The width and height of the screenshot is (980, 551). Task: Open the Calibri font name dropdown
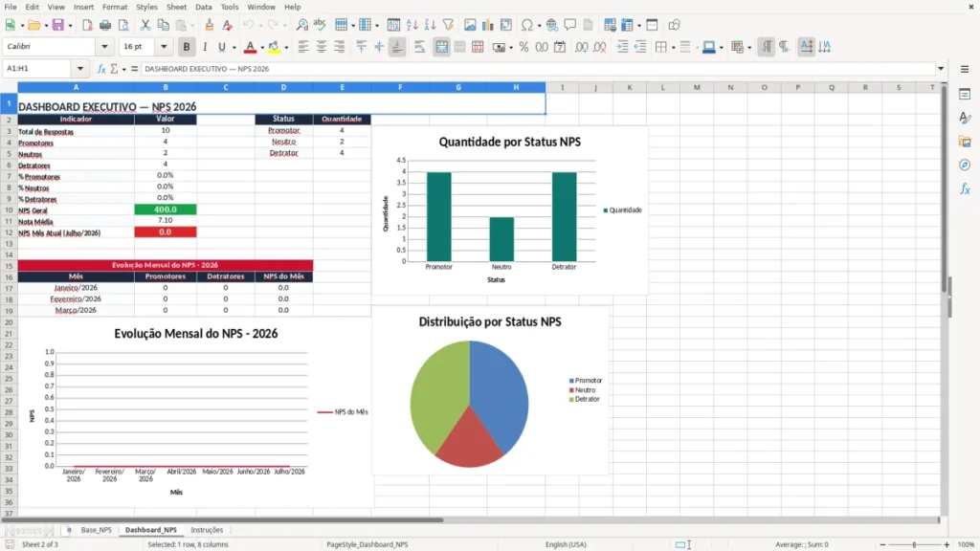[104, 47]
